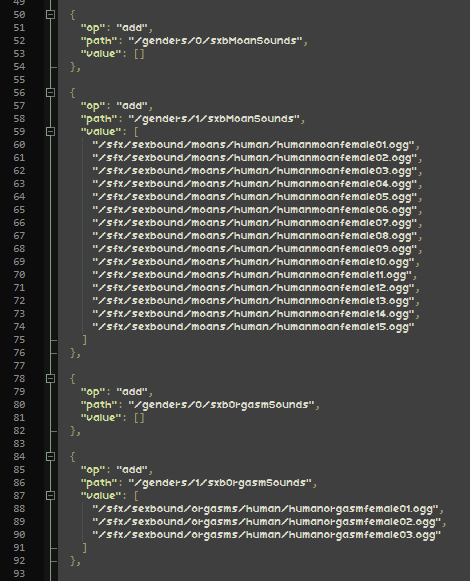Collapse the code block at line 84
Image resolution: width=470 pixels, height=581 pixels.
point(50,456)
